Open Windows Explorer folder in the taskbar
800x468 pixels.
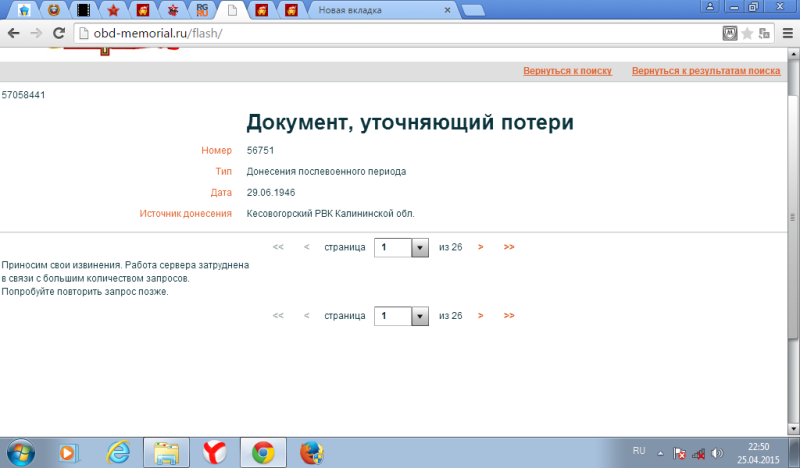click(166, 452)
